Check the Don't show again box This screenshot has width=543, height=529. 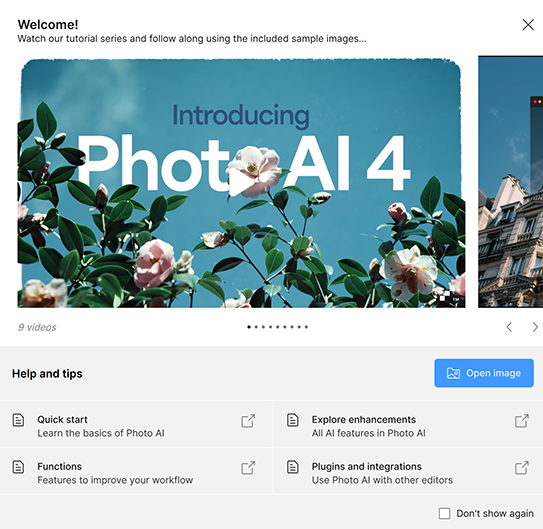(444, 513)
